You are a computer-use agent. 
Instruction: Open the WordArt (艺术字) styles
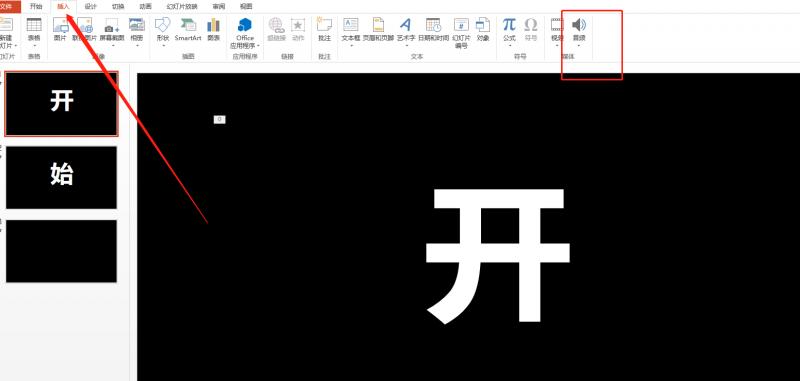[x=406, y=32]
